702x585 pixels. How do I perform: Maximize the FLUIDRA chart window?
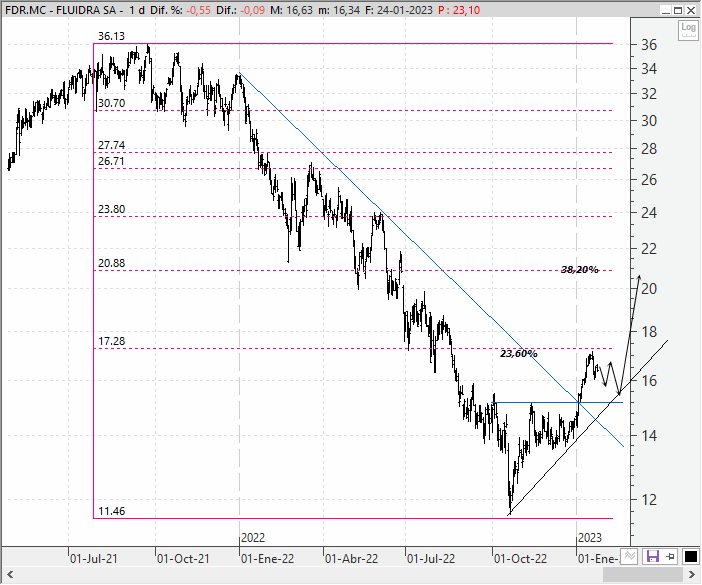coord(678,10)
